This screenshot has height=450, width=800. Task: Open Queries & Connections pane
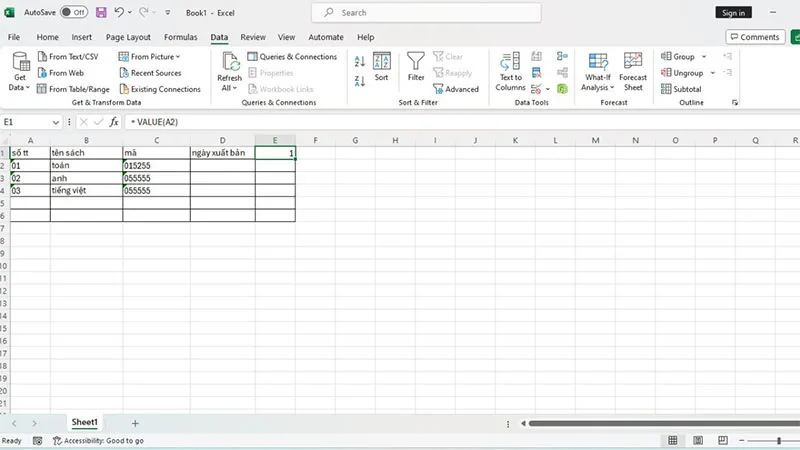(292, 57)
